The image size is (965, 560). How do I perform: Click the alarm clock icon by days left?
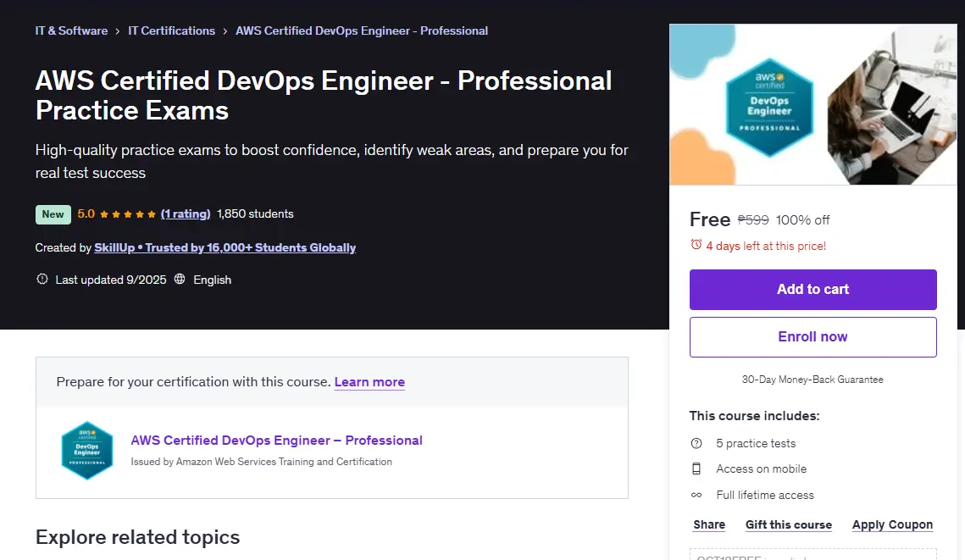pyautogui.click(x=696, y=245)
